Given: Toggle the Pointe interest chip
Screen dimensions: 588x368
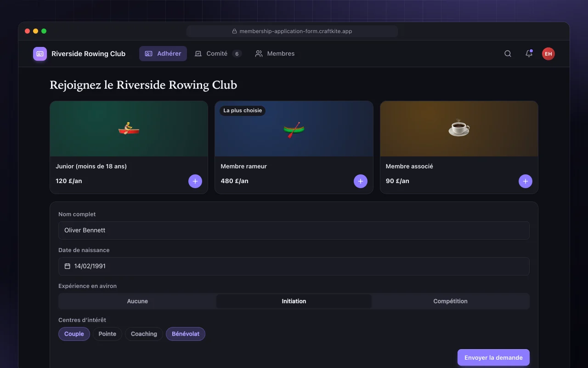Looking at the screenshot, I should click(107, 334).
